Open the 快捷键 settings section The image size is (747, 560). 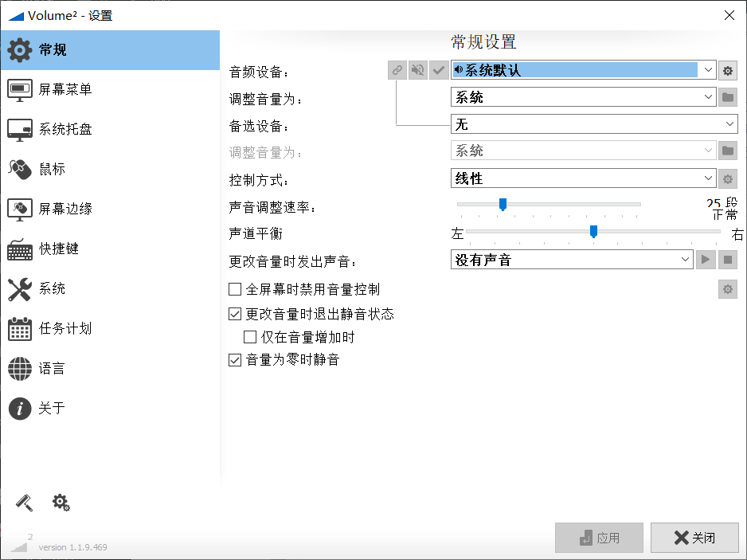point(58,249)
